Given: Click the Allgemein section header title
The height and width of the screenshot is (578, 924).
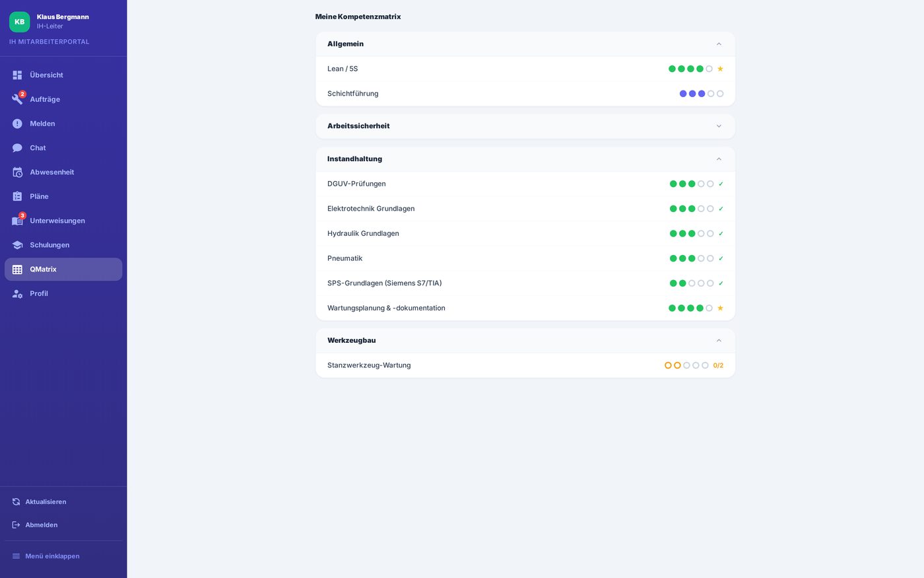Looking at the screenshot, I should click(x=345, y=44).
